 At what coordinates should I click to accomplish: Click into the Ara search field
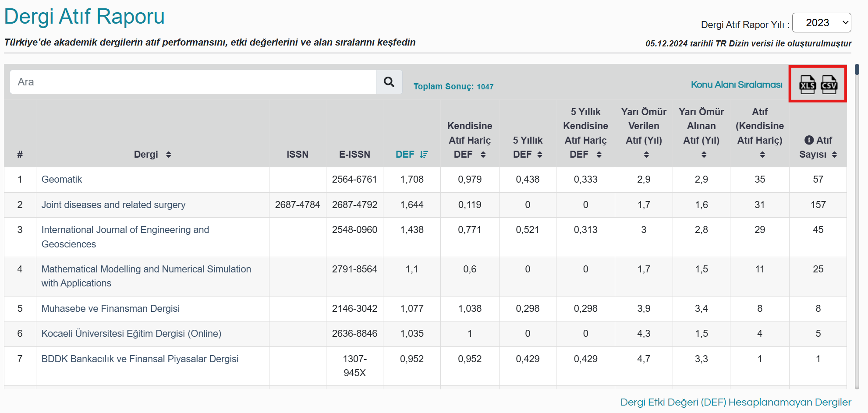(x=193, y=82)
